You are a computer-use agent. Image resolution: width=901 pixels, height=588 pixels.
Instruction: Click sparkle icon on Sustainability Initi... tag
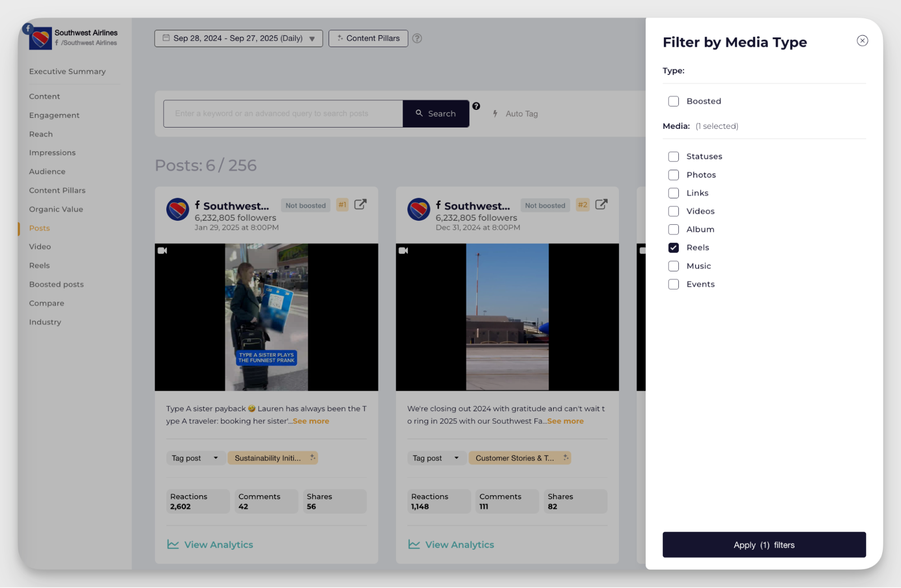point(312,457)
